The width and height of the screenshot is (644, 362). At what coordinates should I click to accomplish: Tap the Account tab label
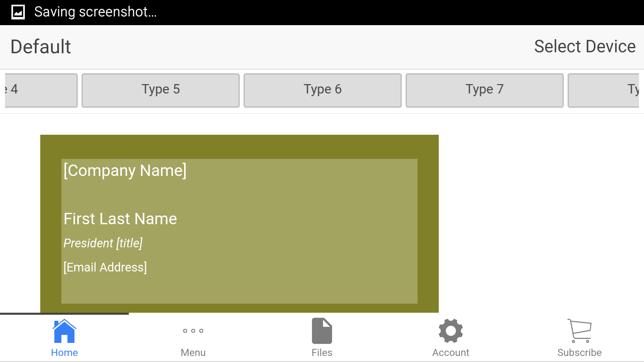pos(451,353)
